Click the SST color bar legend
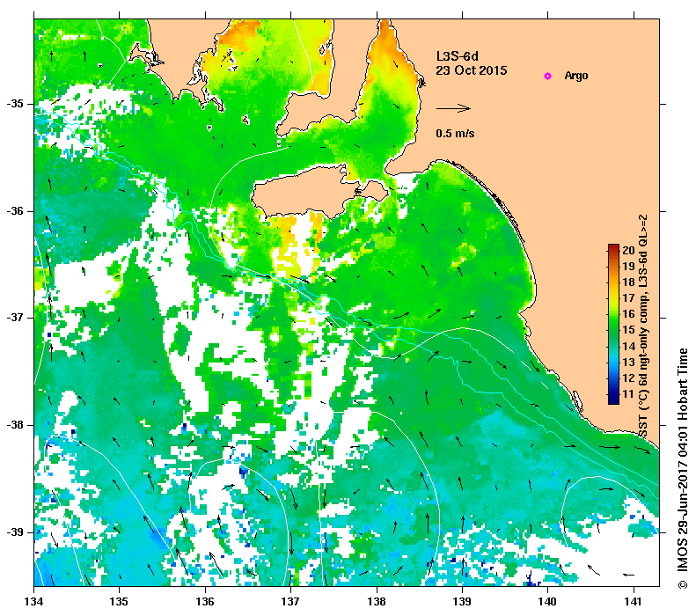Viewport: 696px width, 616px height. click(x=613, y=324)
